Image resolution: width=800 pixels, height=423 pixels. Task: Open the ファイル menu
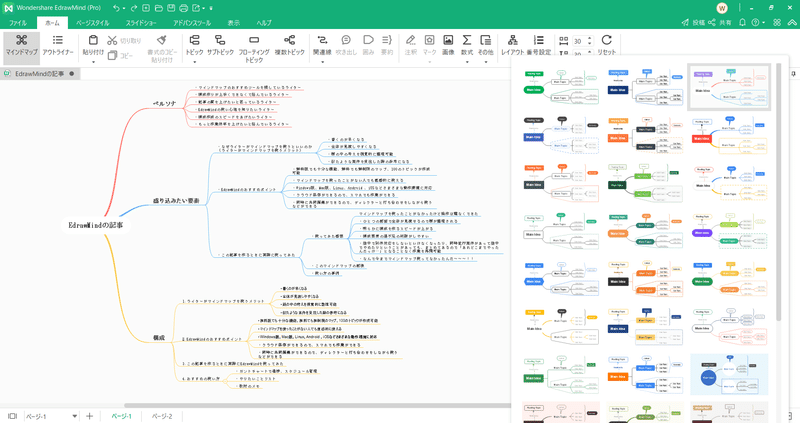(18, 23)
